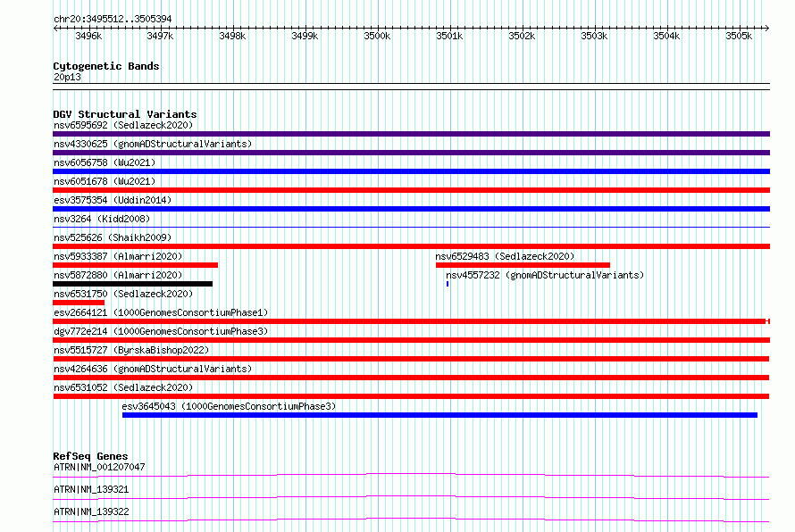
Task: Click the black bar under nsv5872880
Action: (x=132, y=284)
